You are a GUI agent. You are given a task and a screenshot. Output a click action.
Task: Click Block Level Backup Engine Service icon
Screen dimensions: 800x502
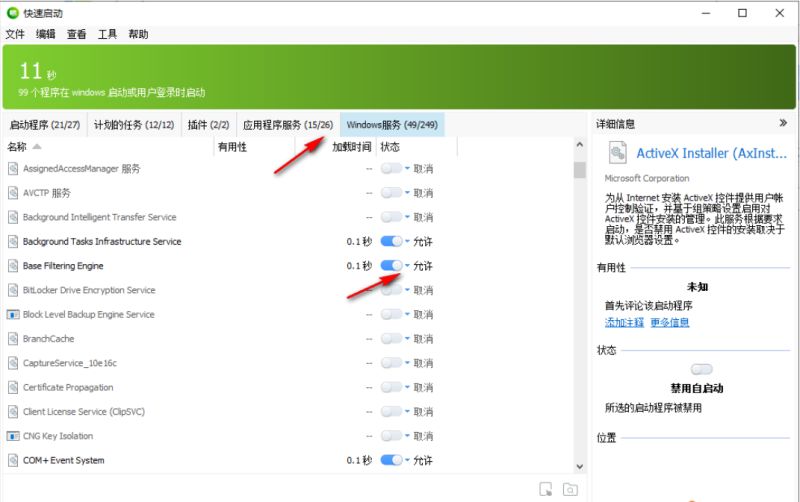pos(13,314)
